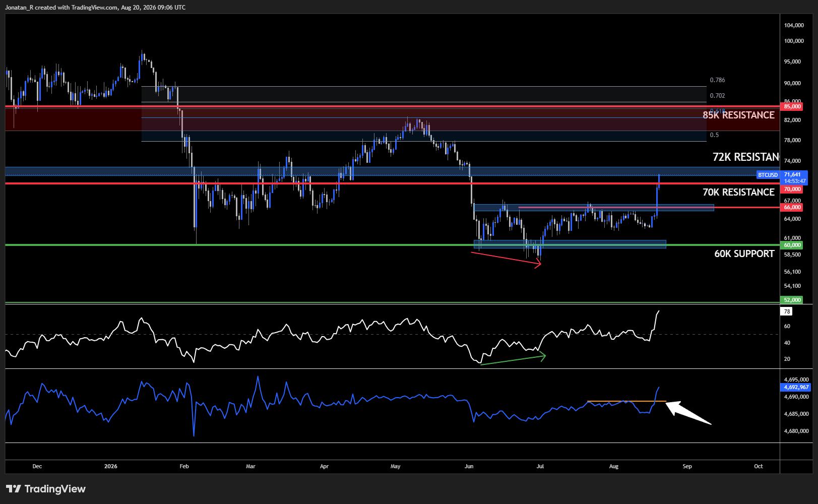Image resolution: width=818 pixels, height=504 pixels.
Task: Select the 78,000 price scale tick
Action: 792,140
